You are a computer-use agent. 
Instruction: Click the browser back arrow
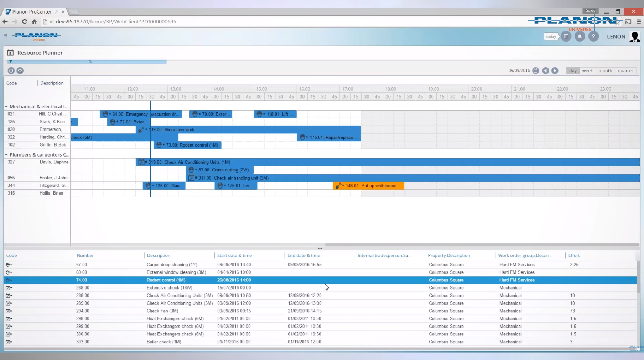5,22
